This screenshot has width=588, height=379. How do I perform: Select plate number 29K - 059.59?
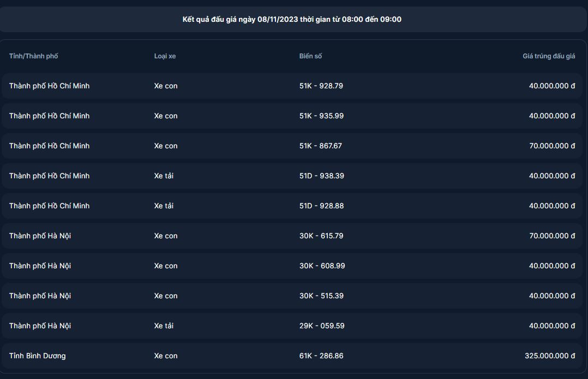pyautogui.click(x=322, y=326)
